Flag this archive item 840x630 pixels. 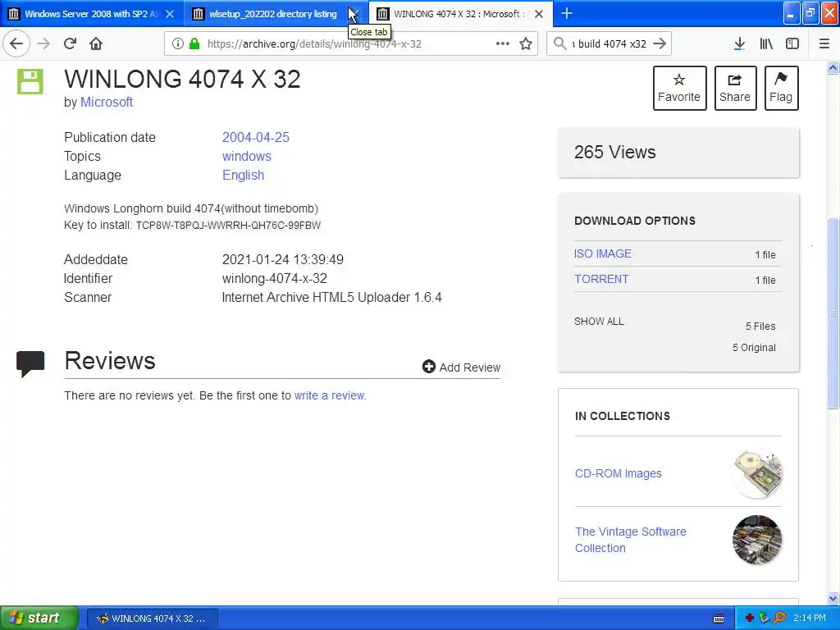[x=781, y=88]
